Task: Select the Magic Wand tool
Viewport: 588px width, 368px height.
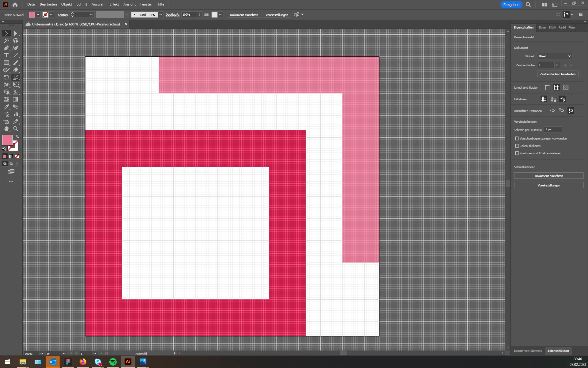Action: click(6, 40)
